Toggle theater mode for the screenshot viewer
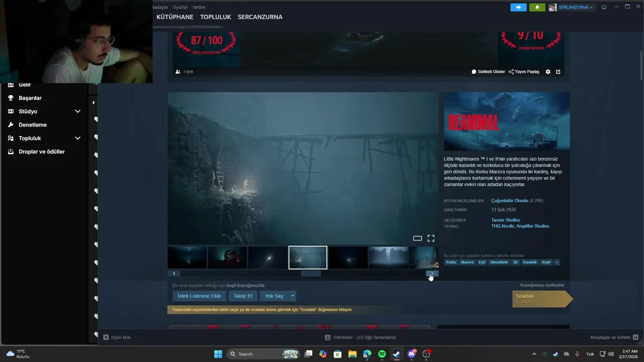Image resolution: width=644 pixels, height=362 pixels. [417, 238]
